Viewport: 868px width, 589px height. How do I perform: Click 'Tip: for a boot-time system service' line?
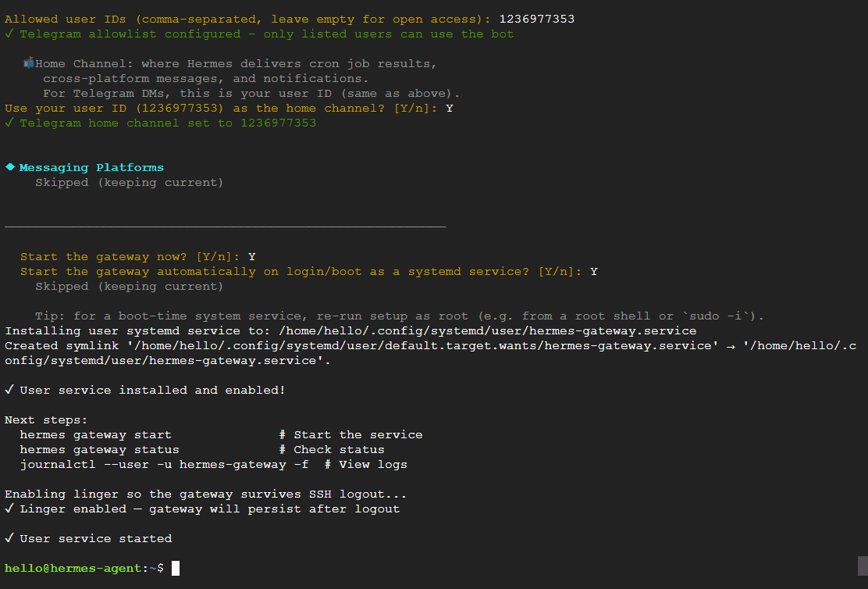point(399,316)
